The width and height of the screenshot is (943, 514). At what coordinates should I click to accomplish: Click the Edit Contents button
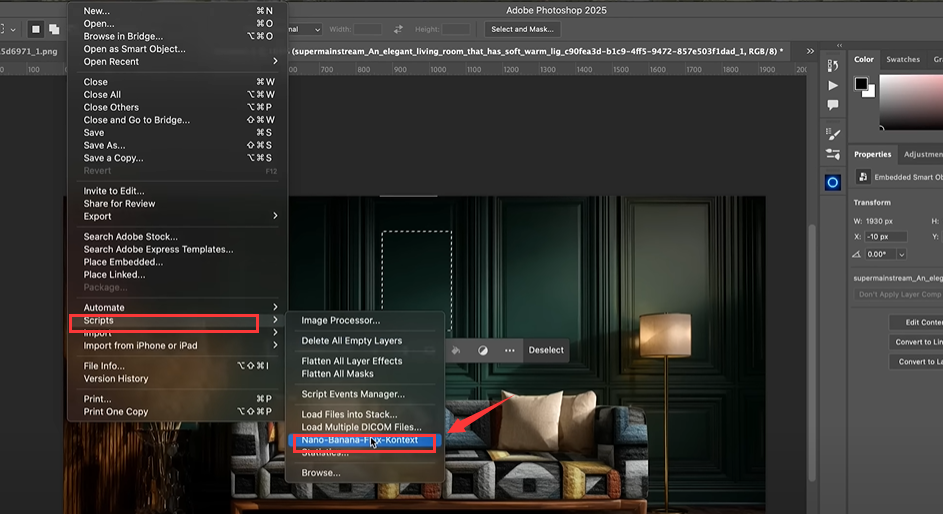[x=917, y=322]
